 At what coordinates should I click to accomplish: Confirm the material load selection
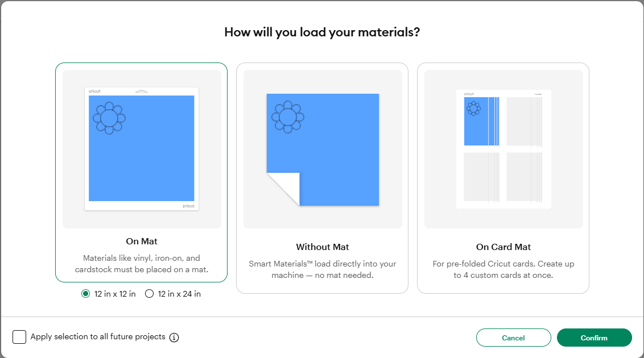pos(594,338)
